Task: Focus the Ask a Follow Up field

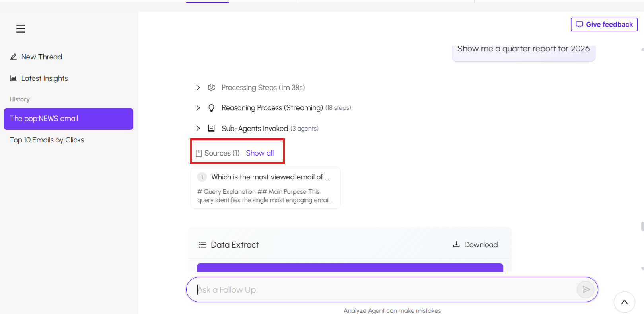Action: 382,289
